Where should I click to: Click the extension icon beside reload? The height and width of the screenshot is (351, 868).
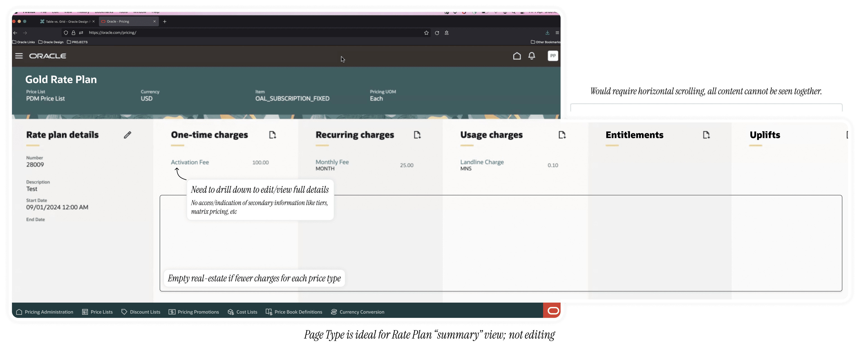pos(446,33)
